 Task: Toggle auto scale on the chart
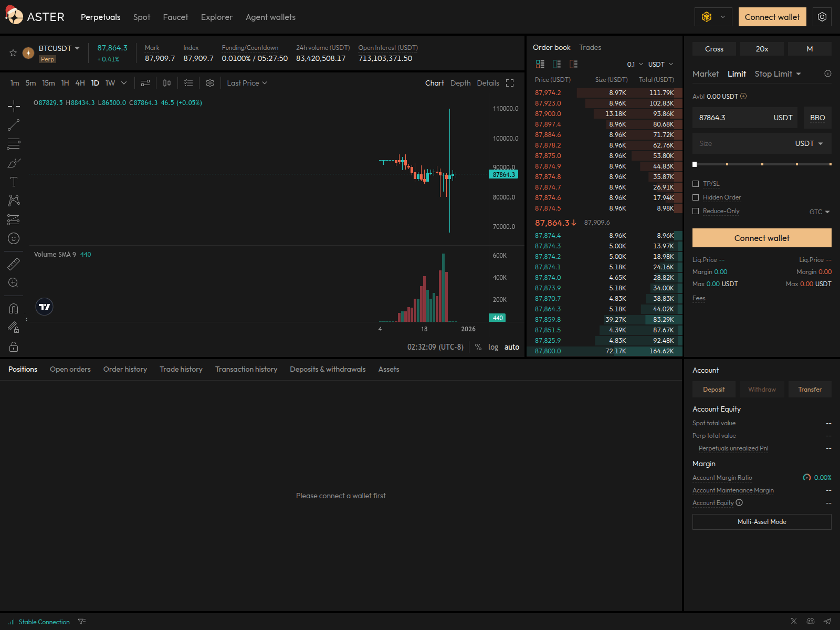(x=512, y=347)
